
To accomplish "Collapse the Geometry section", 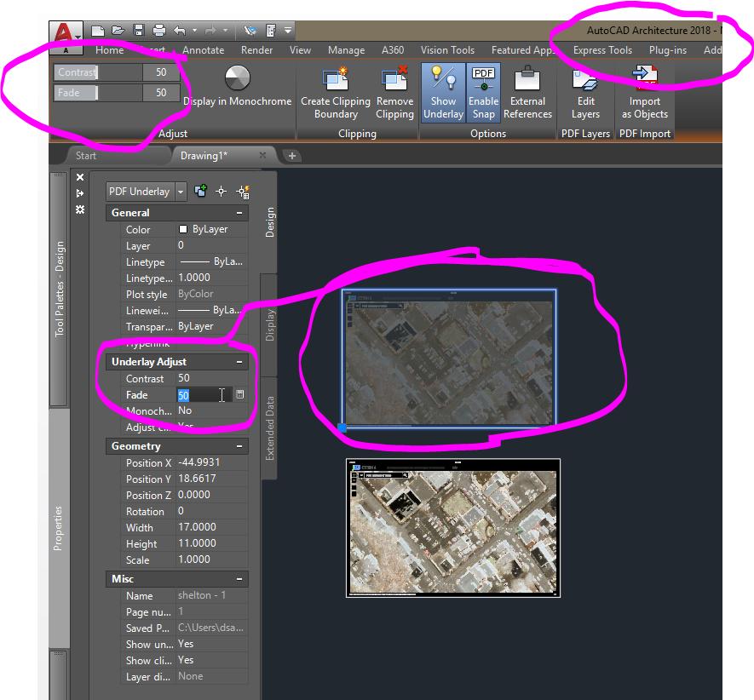I will coord(239,446).
